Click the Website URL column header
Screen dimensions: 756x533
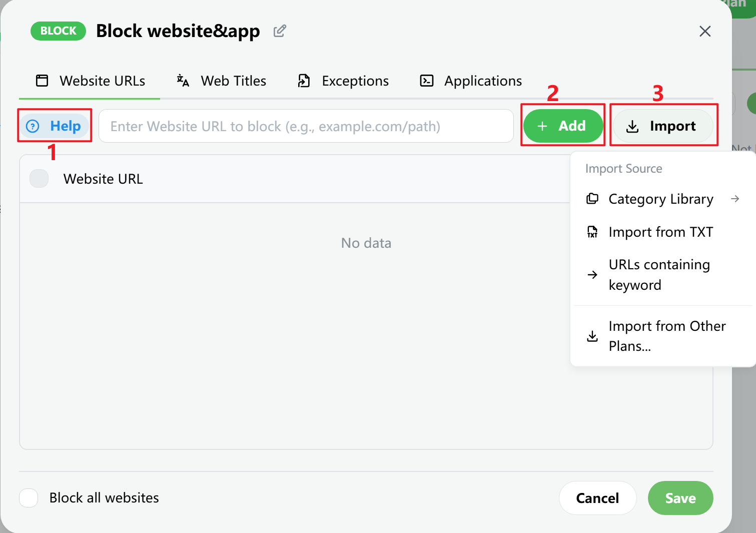[103, 179]
